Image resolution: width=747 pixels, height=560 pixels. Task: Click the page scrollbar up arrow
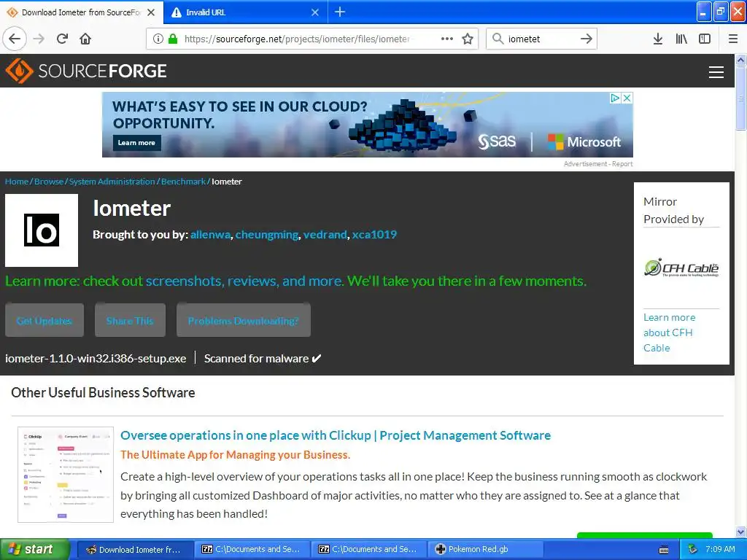coord(740,60)
